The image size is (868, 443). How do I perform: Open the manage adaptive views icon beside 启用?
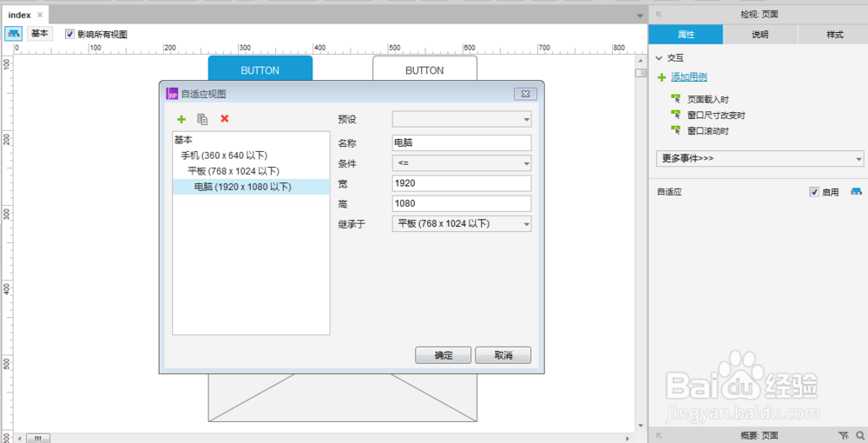point(857,192)
